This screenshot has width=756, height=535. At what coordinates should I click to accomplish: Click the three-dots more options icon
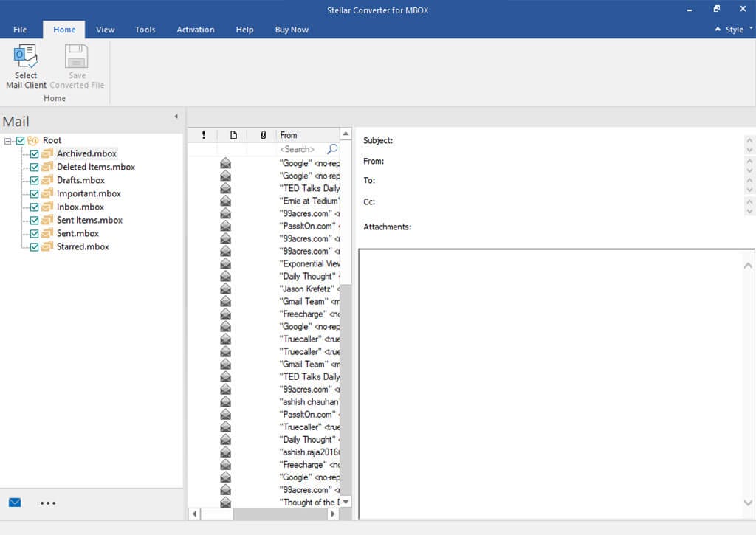tap(48, 503)
